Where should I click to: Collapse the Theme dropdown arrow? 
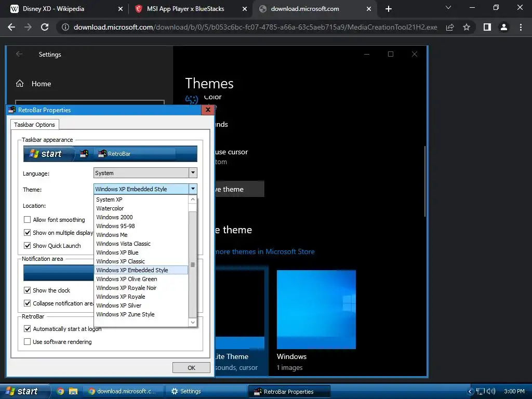point(193,189)
